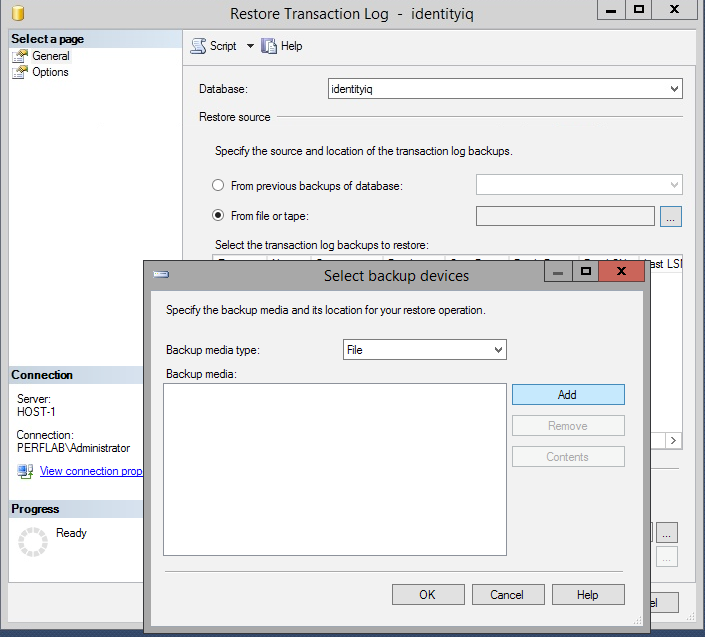Click Cancel in Select backup devices dialog
The height and width of the screenshot is (637, 705).
coord(508,594)
